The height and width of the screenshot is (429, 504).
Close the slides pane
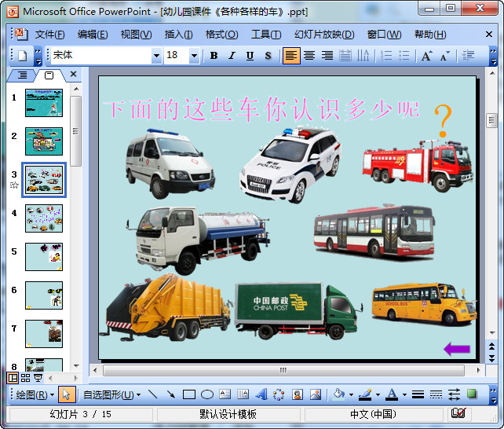pyautogui.click(x=73, y=74)
